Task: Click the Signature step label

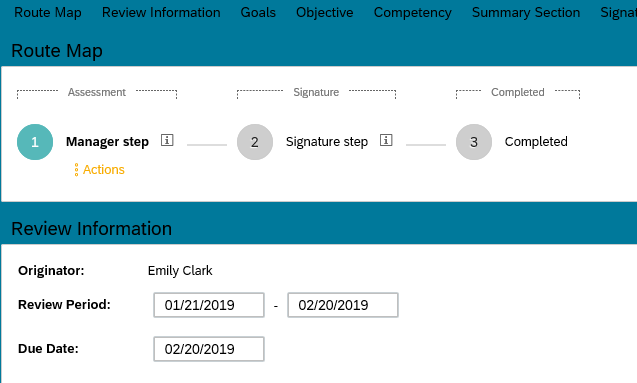Action: pos(327,142)
